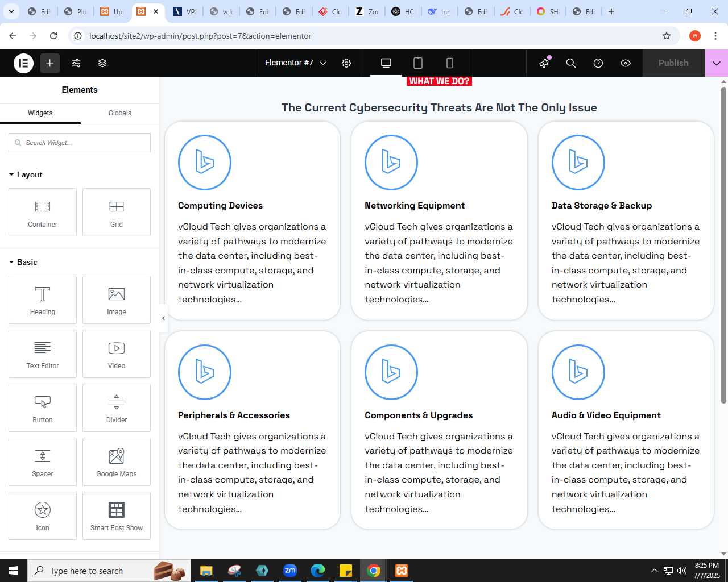
Task: Select the Smart Post Show widget
Action: pyautogui.click(x=117, y=516)
